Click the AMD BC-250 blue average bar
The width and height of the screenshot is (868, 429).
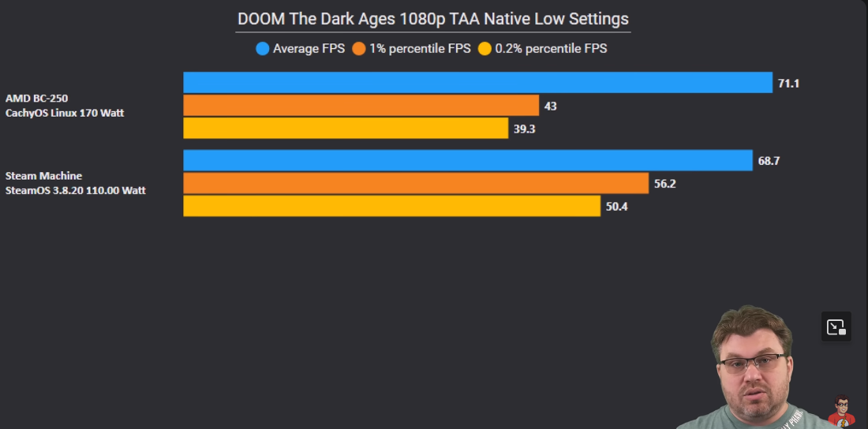pyautogui.click(x=477, y=83)
